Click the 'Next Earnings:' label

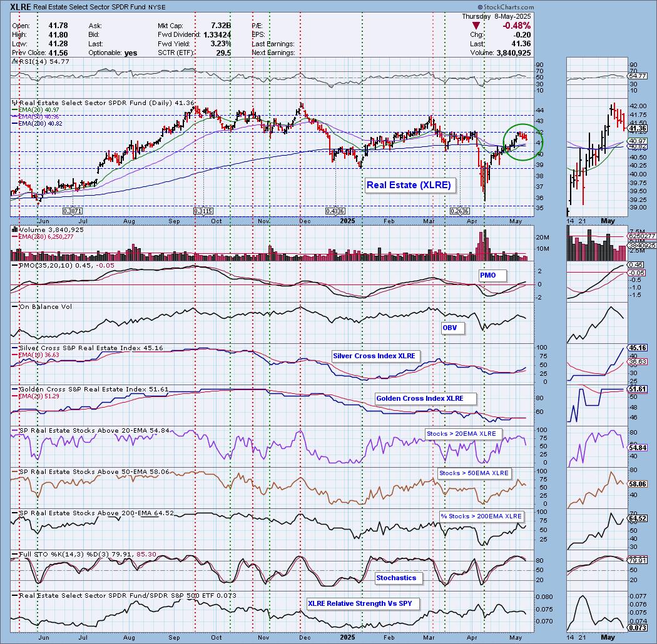click(273, 53)
